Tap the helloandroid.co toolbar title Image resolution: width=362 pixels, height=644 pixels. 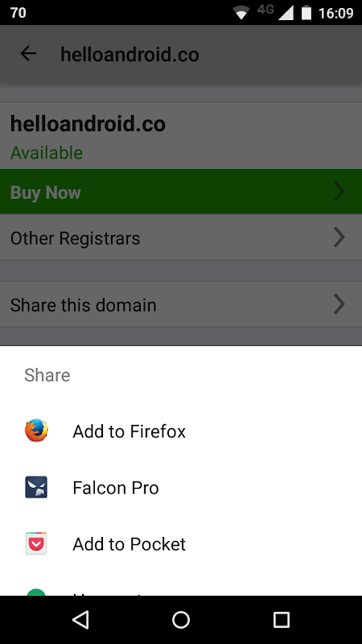click(130, 54)
